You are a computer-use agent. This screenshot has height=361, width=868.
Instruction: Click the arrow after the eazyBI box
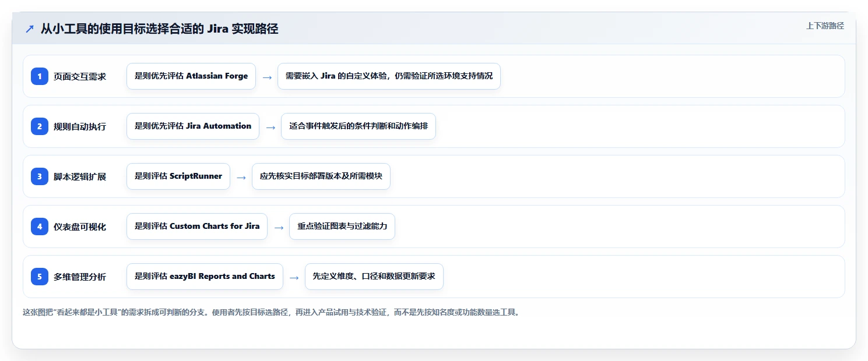(x=294, y=277)
